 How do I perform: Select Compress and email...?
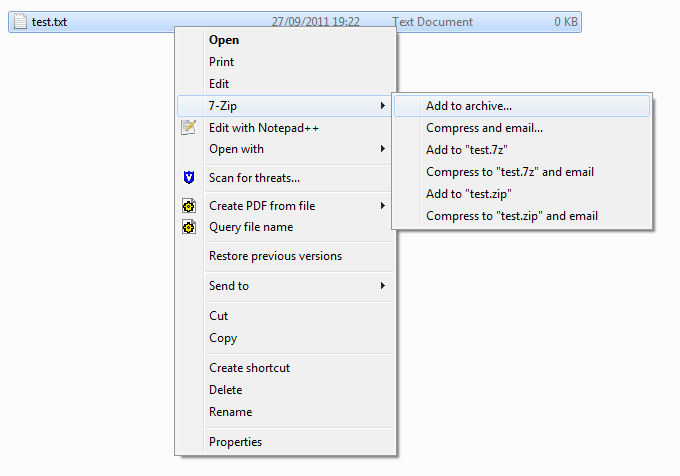522,128
